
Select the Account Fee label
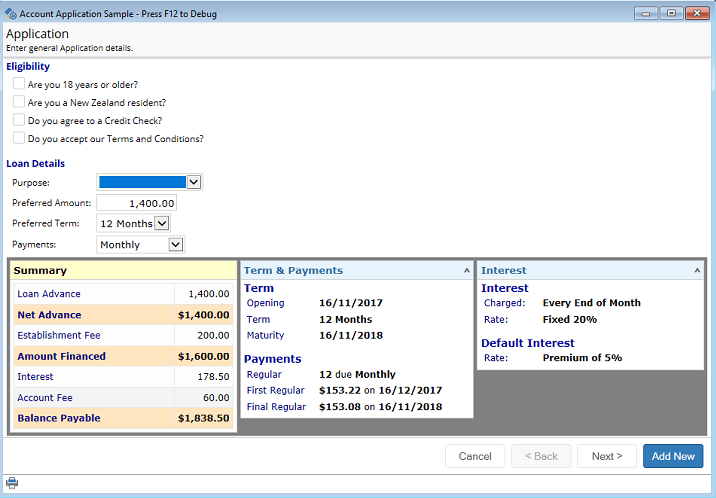pos(45,398)
